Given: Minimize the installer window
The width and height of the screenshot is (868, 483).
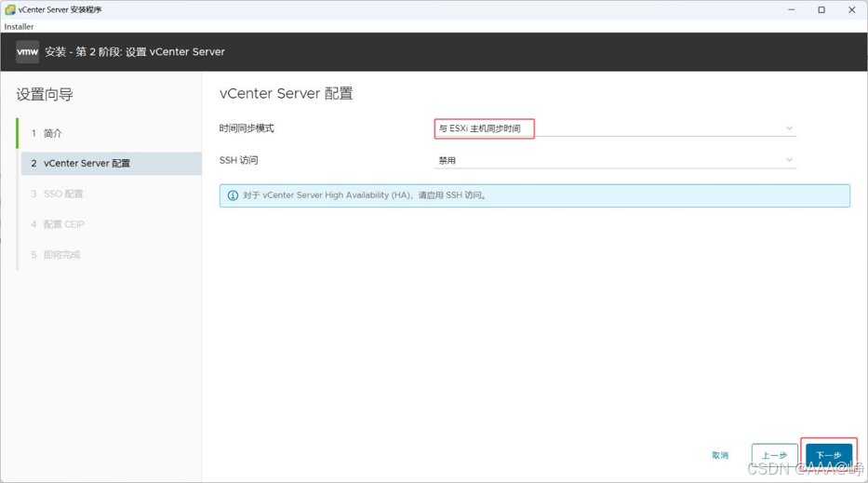Looking at the screenshot, I should point(792,9).
